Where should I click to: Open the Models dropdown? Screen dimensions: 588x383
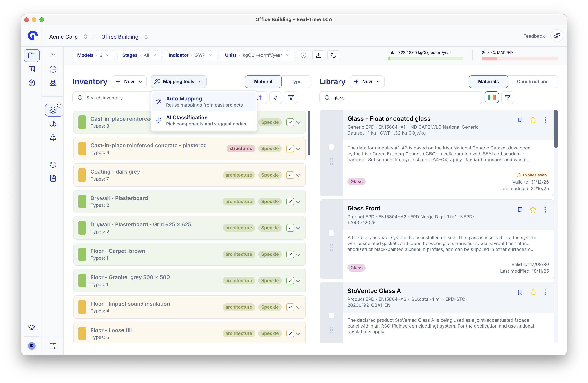tap(93, 55)
